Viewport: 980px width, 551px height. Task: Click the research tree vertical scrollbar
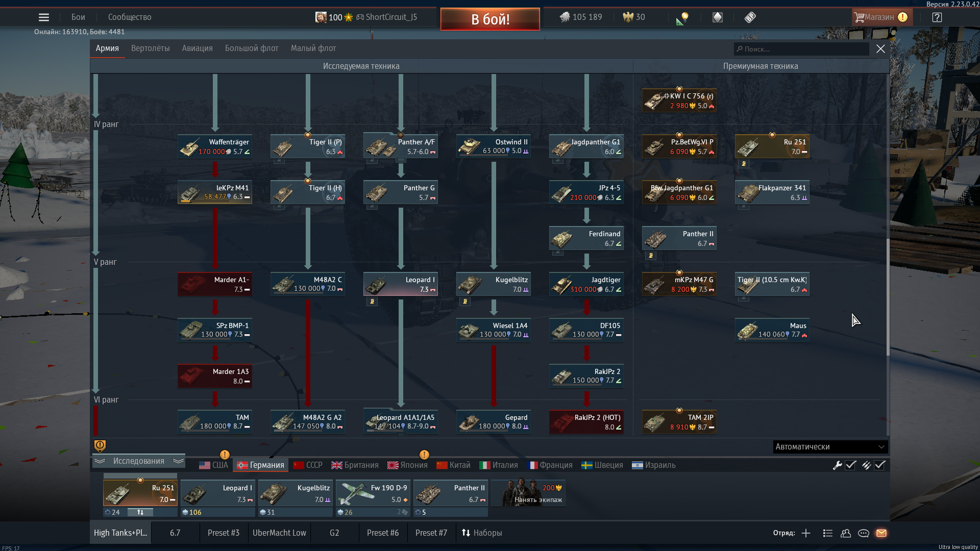pyautogui.click(x=888, y=297)
